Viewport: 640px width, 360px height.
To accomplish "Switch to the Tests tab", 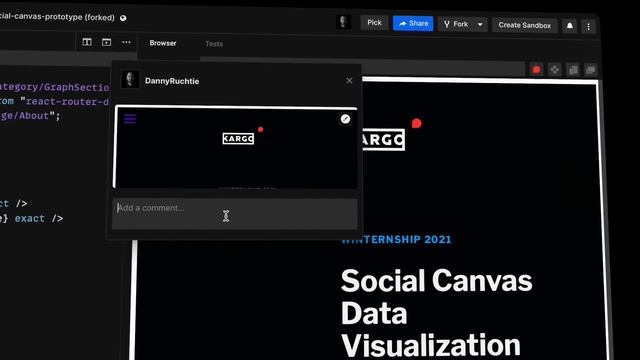I will pyautogui.click(x=214, y=44).
